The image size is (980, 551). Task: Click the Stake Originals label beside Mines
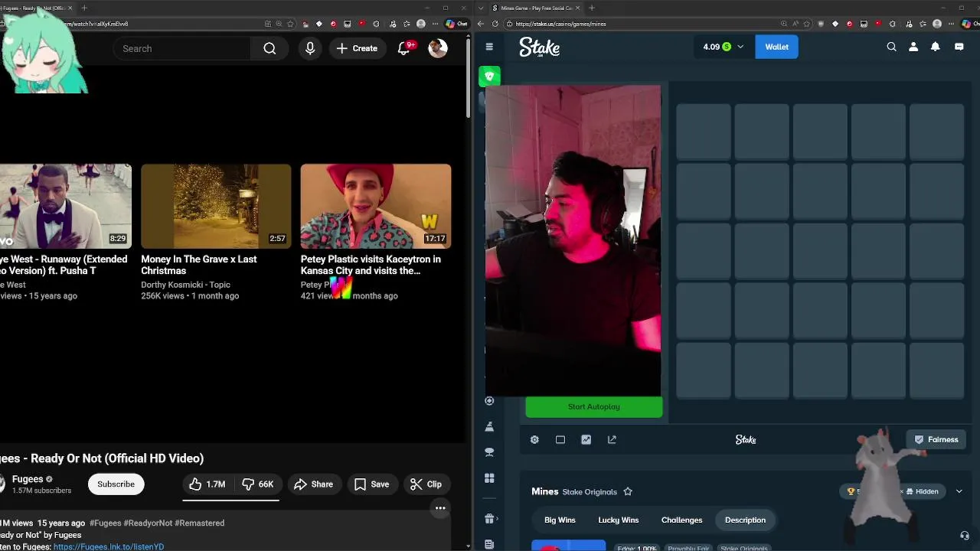point(590,491)
